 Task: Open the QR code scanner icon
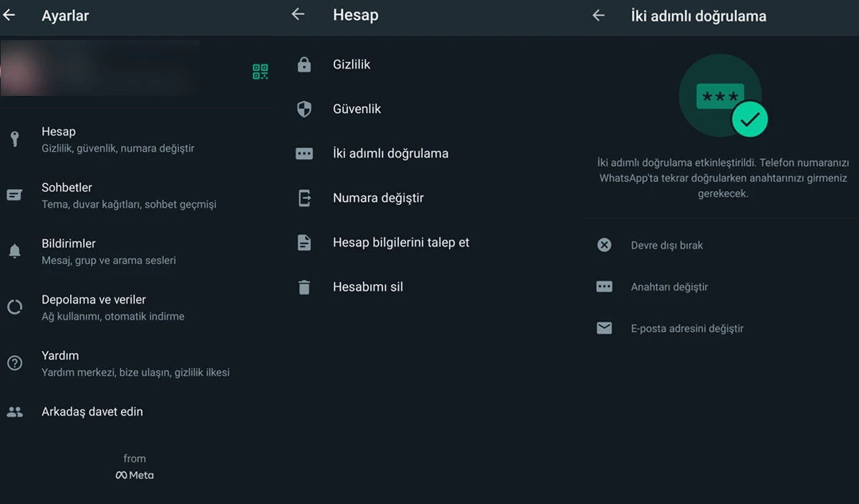(260, 72)
